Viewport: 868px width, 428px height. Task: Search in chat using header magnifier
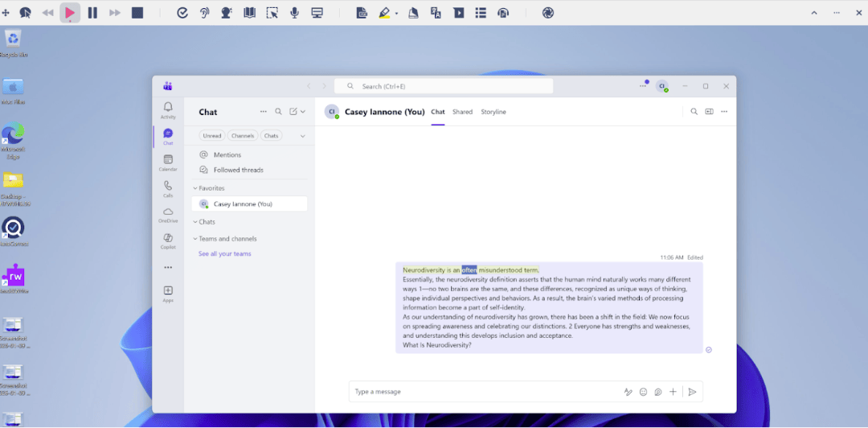pyautogui.click(x=694, y=112)
